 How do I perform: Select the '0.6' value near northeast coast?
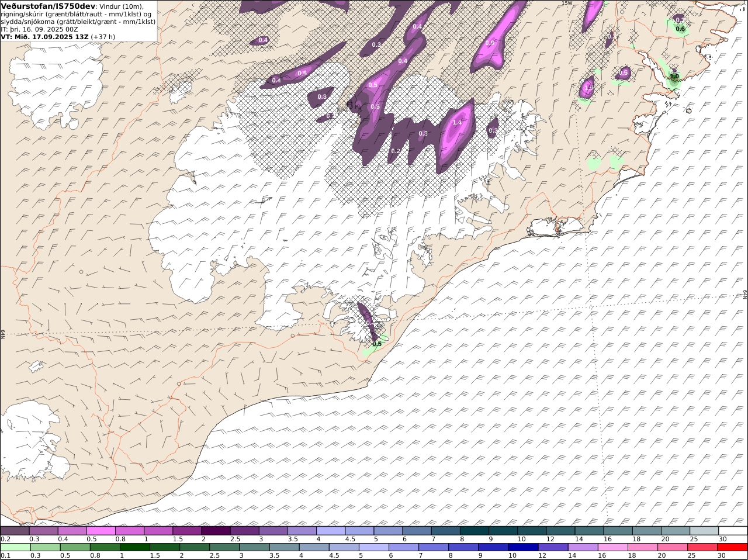[x=680, y=29]
